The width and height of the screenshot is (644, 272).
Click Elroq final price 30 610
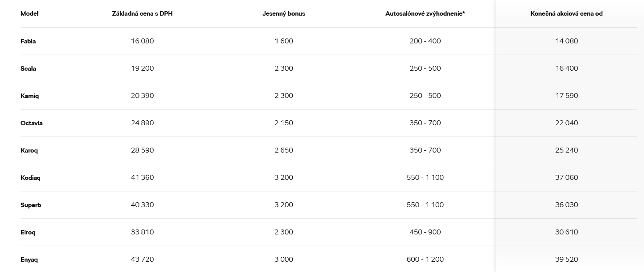click(x=566, y=232)
